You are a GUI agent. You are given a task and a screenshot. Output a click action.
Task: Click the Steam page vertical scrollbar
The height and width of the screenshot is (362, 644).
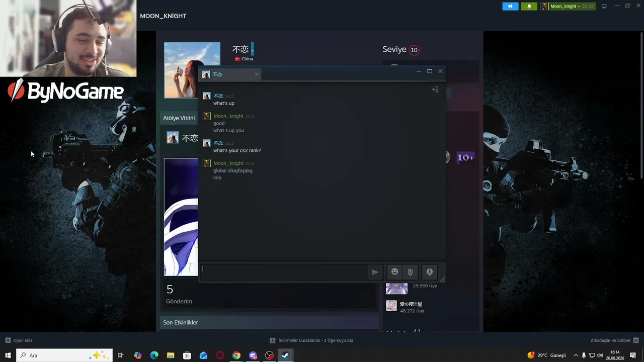click(641, 105)
